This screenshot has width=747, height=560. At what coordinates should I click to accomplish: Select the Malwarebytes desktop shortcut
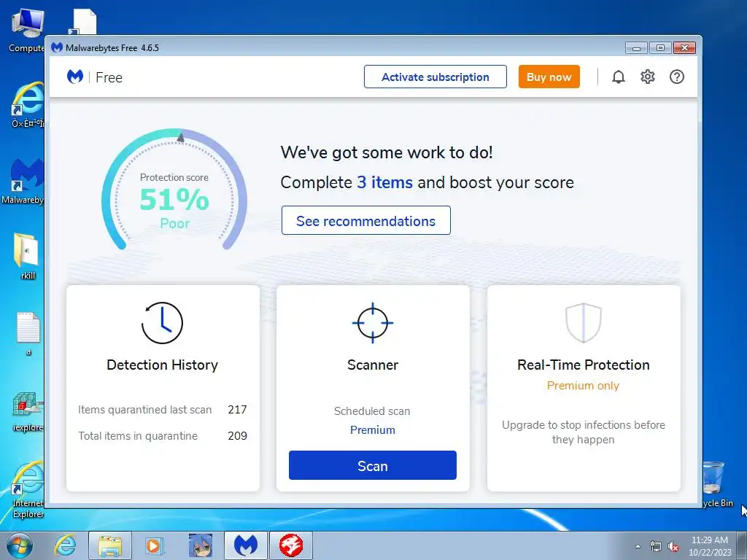[x=24, y=181]
